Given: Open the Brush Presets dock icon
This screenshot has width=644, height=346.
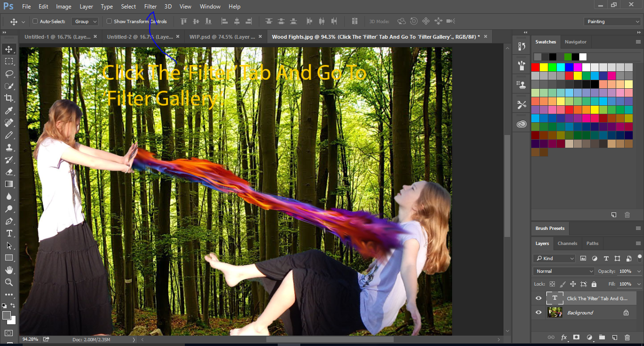Looking at the screenshot, I should click(x=521, y=66).
